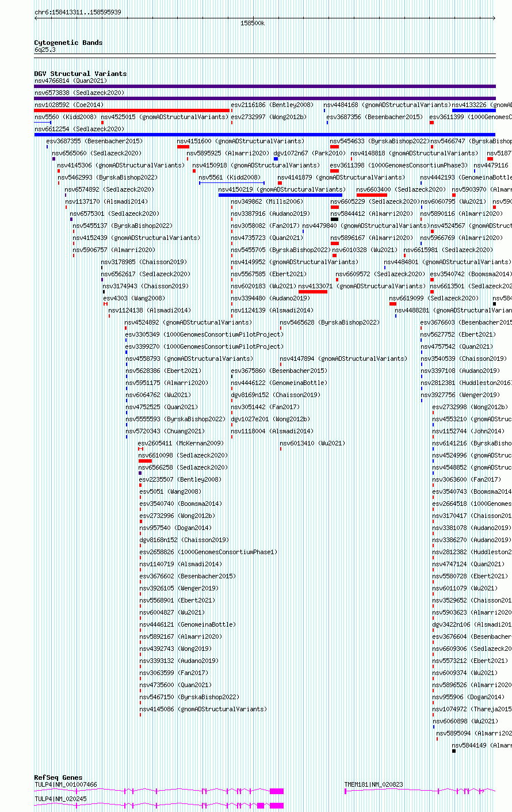512x812 pixels.
Task: Open nsv4148818 (gnomADStructuralVariants) variant
Action: [x=414, y=153]
